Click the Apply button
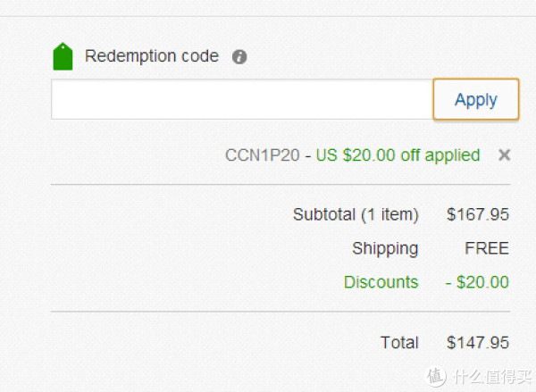 476,99
